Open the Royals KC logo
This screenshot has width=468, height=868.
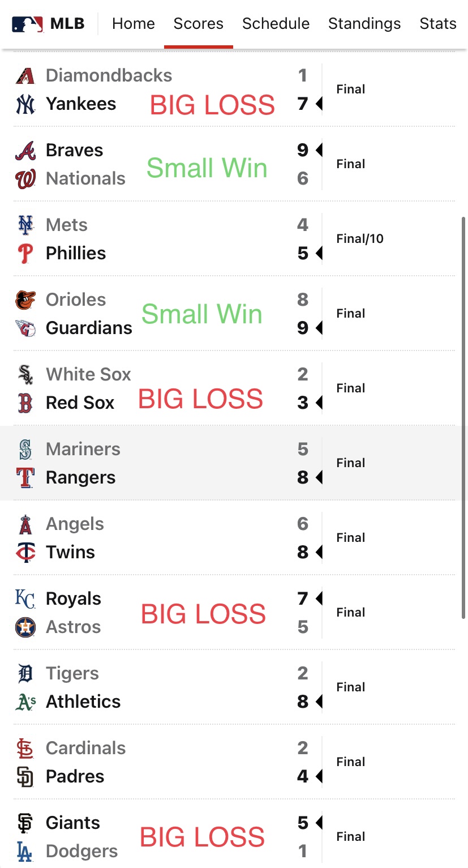[25, 599]
